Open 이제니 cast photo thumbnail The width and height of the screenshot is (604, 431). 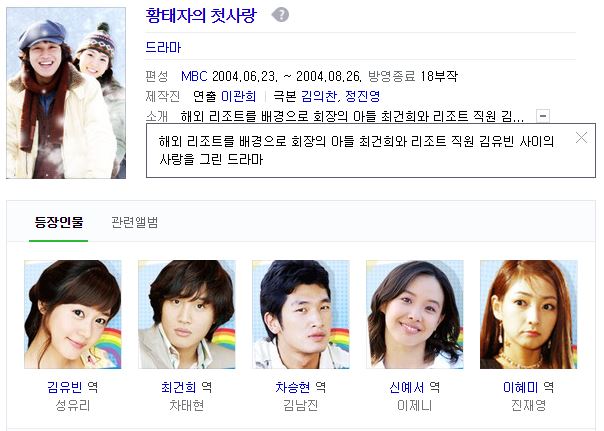415,314
